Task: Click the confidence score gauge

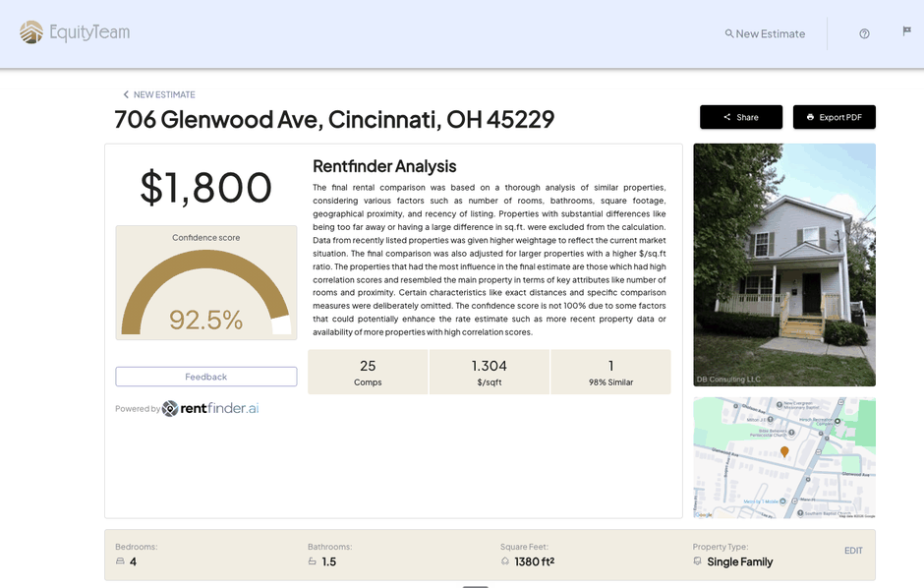Action: (206, 292)
